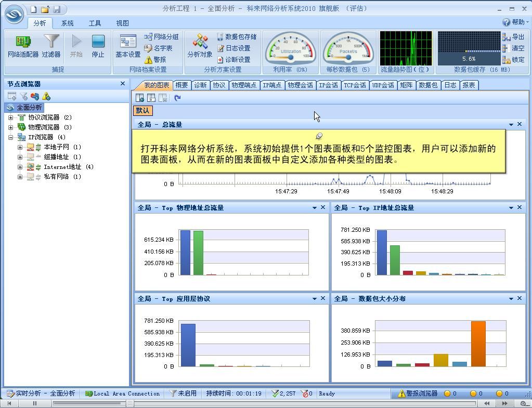Click the 网络适配器 network adapter icon
Viewport: 532px width, 408px height.
tap(23, 46)
